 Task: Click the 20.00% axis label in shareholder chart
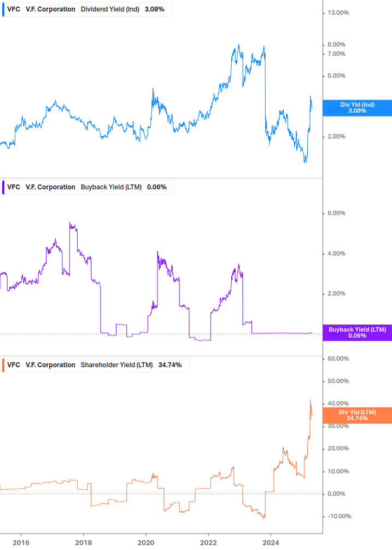click(338, 448)
